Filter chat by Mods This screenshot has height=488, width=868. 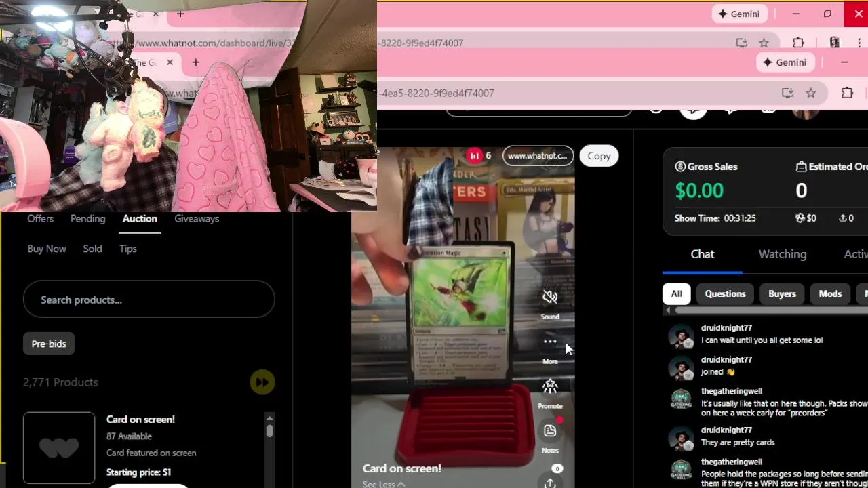coord(830,293)
